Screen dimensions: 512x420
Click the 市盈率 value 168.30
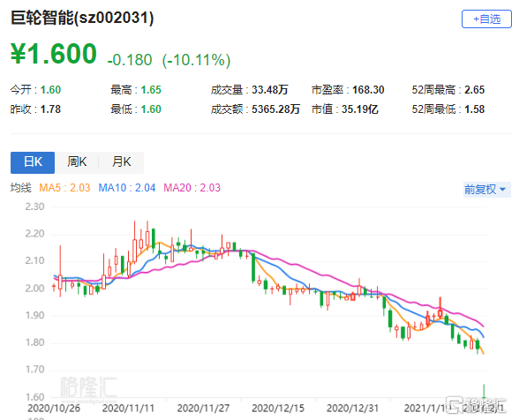368,90
